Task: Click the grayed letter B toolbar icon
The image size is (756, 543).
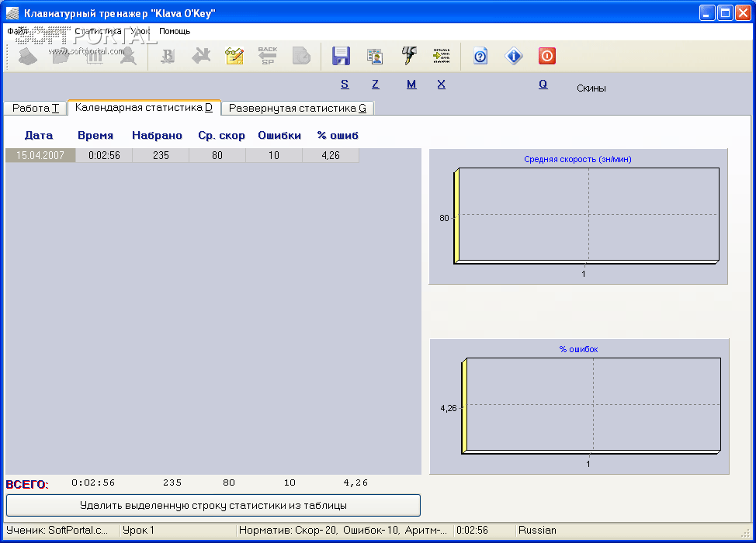Action: tap(168, 57)
